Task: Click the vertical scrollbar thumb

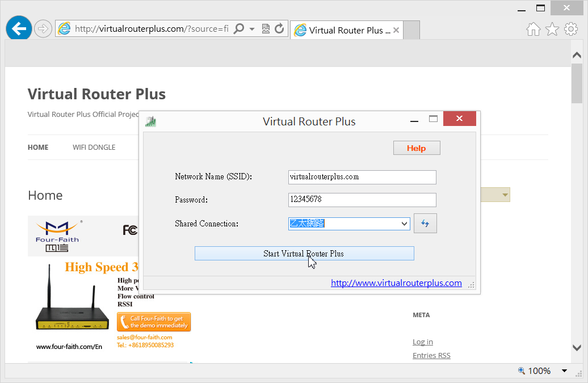Action: click(x=577, y=83)
